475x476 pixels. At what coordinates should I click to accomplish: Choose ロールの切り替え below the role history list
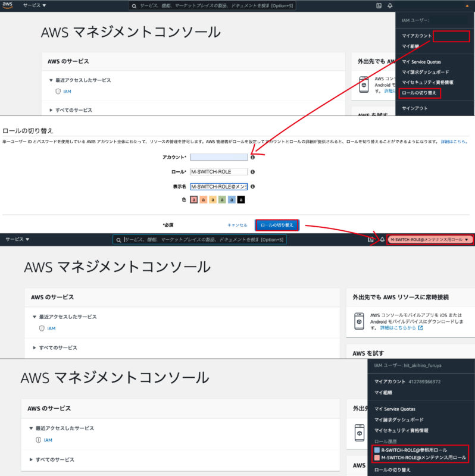392,470
